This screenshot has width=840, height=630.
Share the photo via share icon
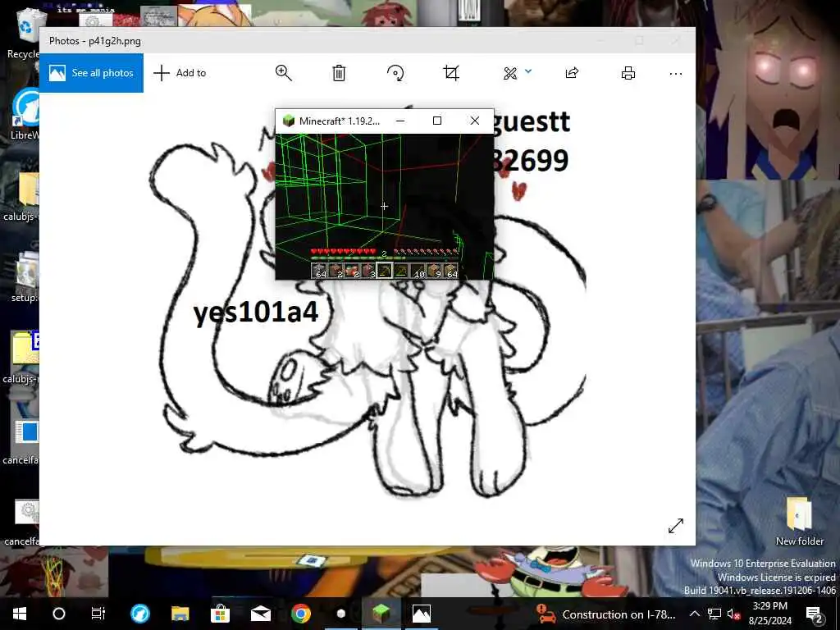pyautogui.click(x=572, y=73)
